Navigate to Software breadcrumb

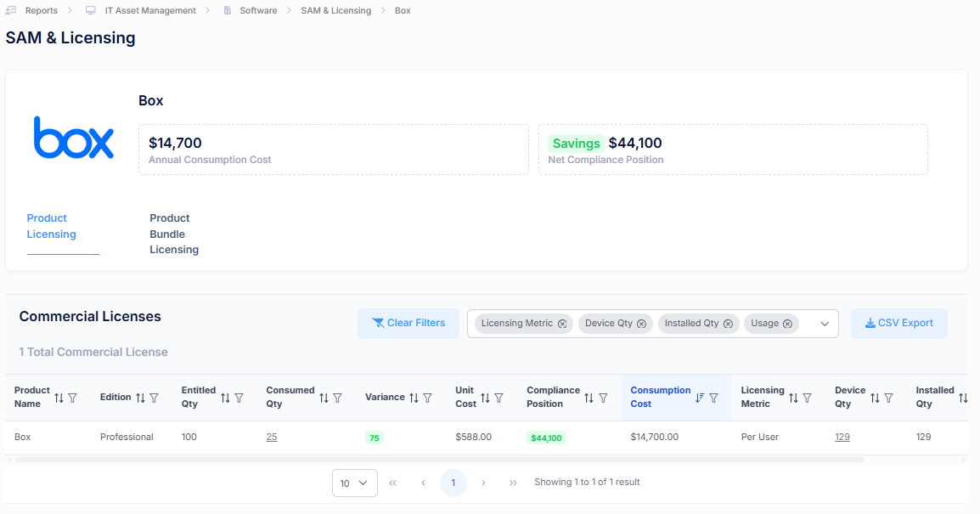pos(258,11)
